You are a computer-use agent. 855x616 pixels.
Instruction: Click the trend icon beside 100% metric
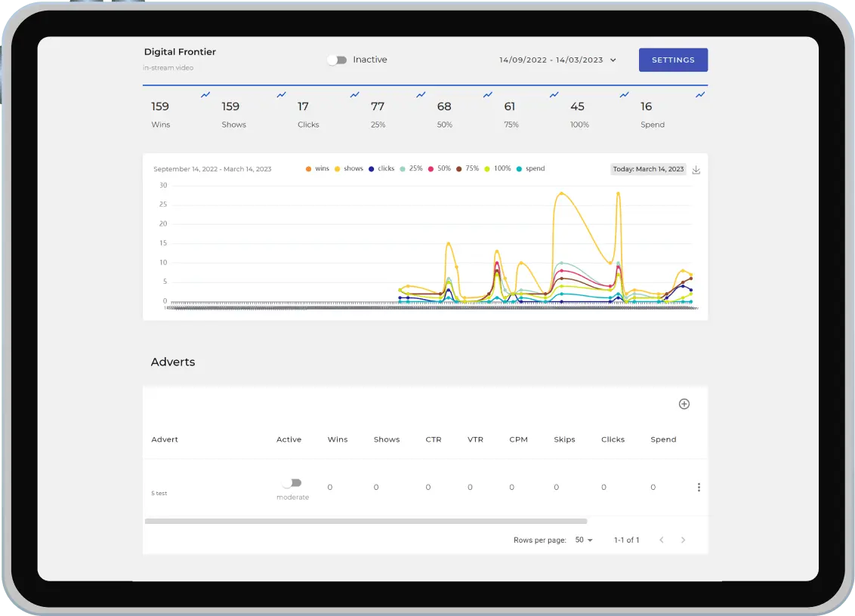coord(624,95)
